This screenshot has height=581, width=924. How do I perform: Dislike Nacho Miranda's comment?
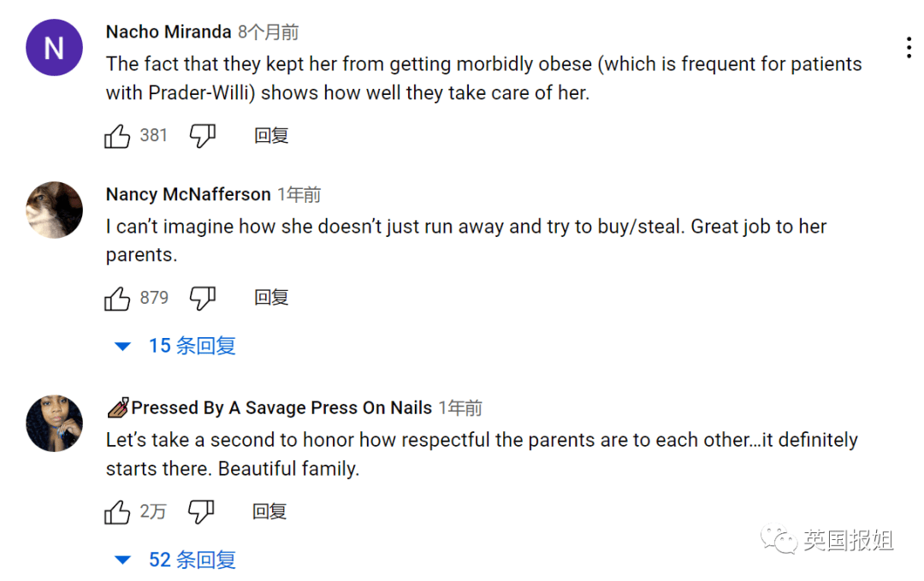pyautogui.click(x=202, y=136)
